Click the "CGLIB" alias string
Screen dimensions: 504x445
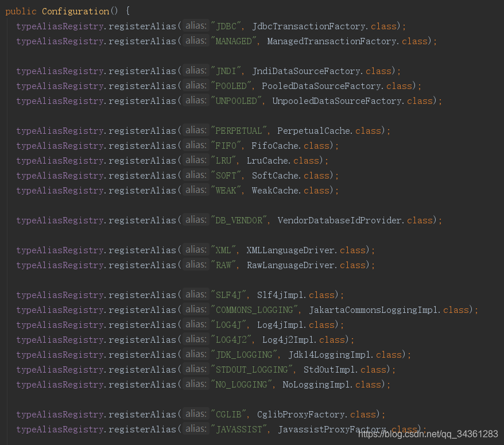pyautogui.click(x=228, y=415)
